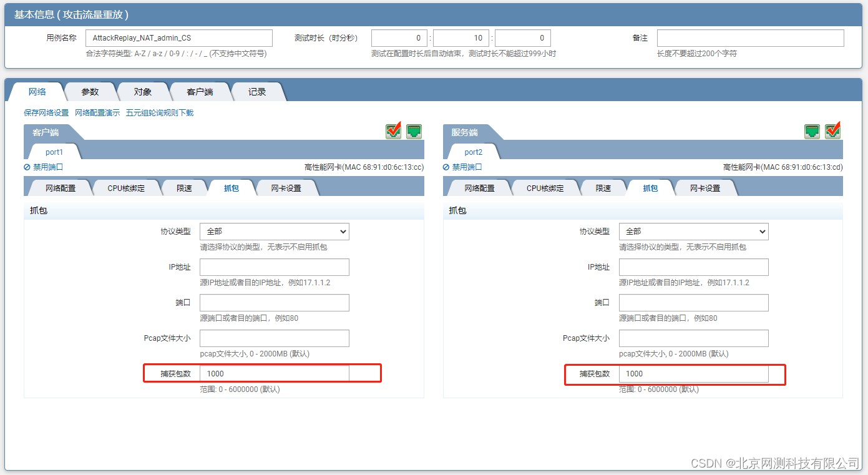Screen dimensions: 868x475
Task: Switch to the 网络 main tab
Action: point(37,92)
